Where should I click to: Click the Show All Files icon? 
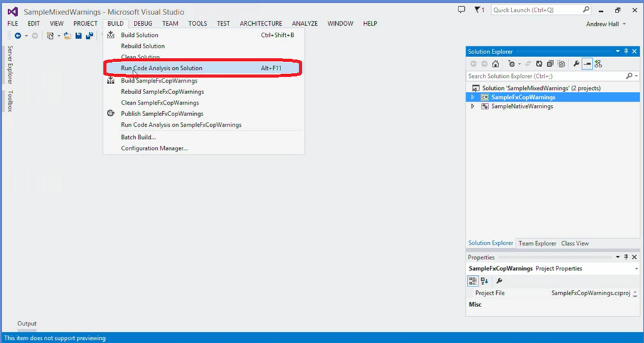coord(562,63)
